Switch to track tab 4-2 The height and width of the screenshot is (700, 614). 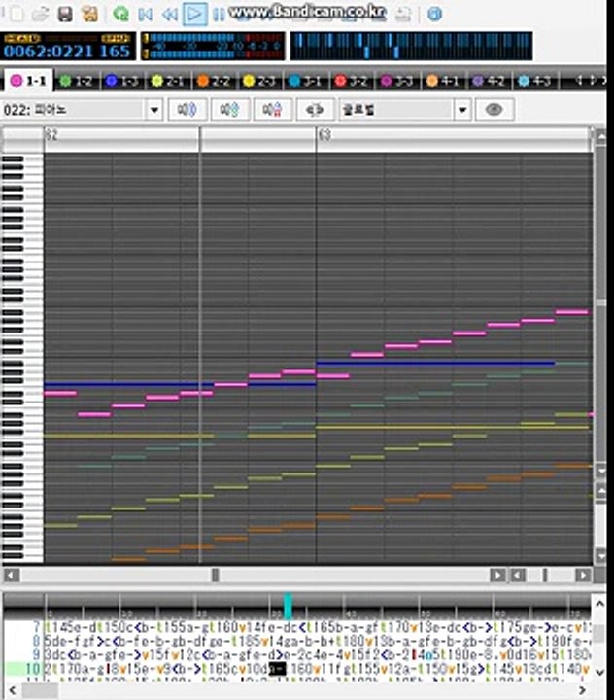pyautogui.click(x=489, y=81)
